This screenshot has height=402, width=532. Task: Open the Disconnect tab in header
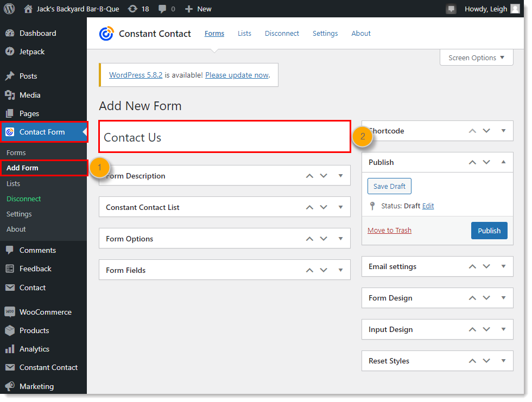[x=282, y=33]
